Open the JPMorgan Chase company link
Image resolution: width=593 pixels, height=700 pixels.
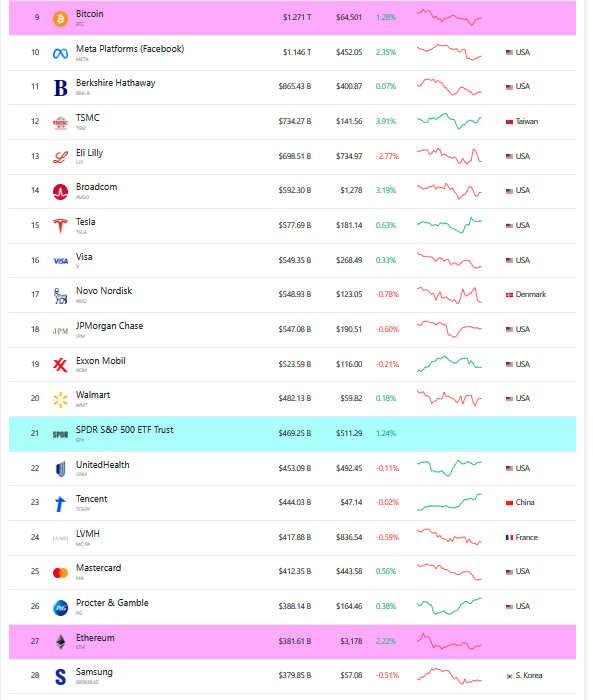[109, 326]
